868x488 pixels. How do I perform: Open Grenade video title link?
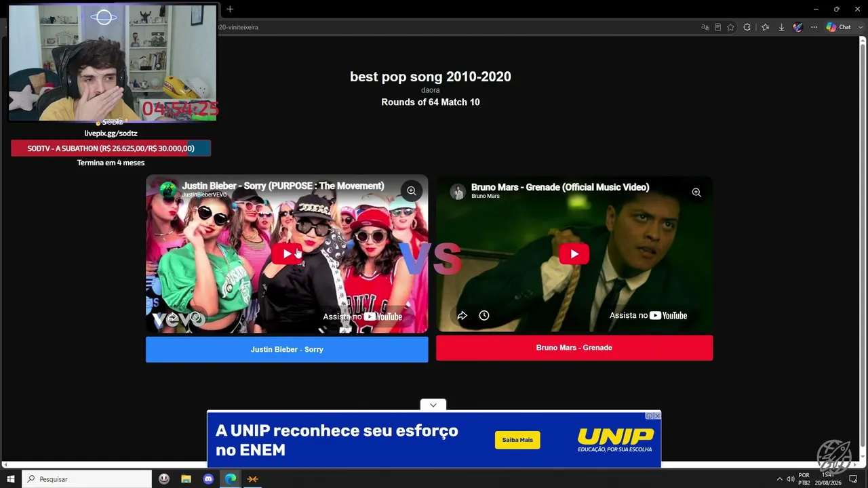coord(560,187)
